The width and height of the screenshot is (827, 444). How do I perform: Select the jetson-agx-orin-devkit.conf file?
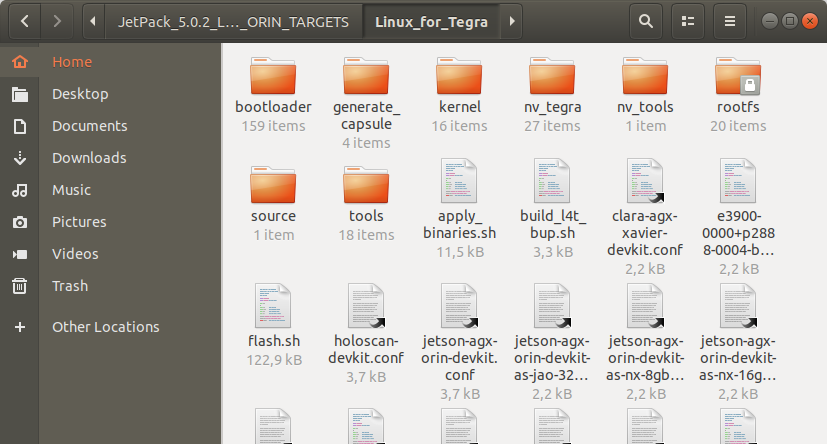(459, 306)
